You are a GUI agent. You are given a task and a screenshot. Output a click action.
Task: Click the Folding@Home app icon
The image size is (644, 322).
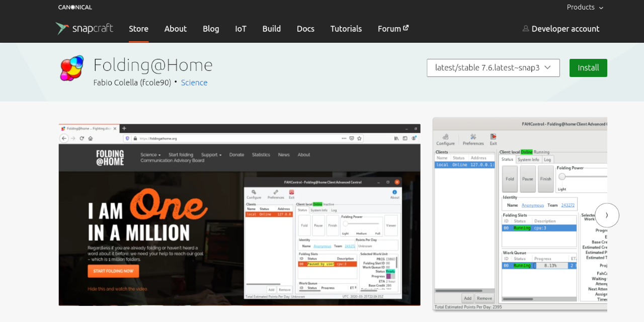point(72,68)
